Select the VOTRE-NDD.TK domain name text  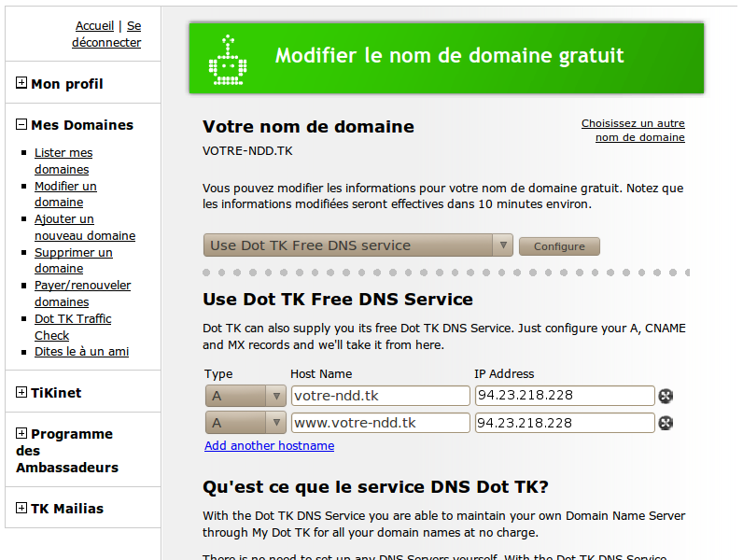tap(247, 151)
